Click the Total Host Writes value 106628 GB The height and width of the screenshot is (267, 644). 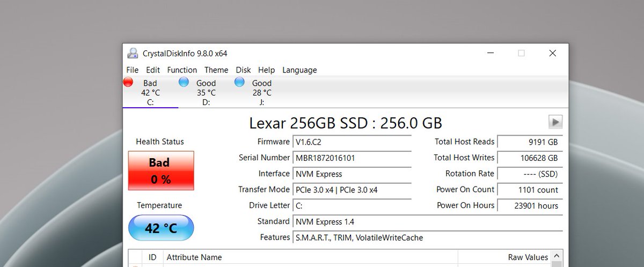click(530, 158)
